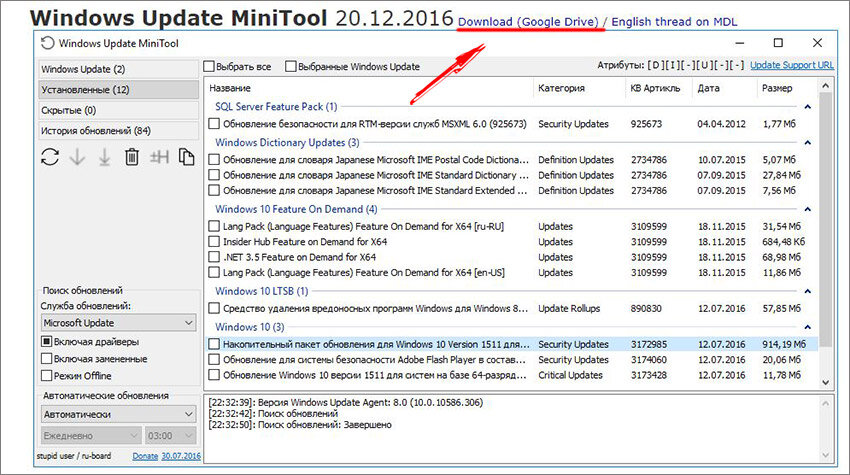Sort by the Категория column header
This screenshot has height=475, width=850.
tap(578, 88)
